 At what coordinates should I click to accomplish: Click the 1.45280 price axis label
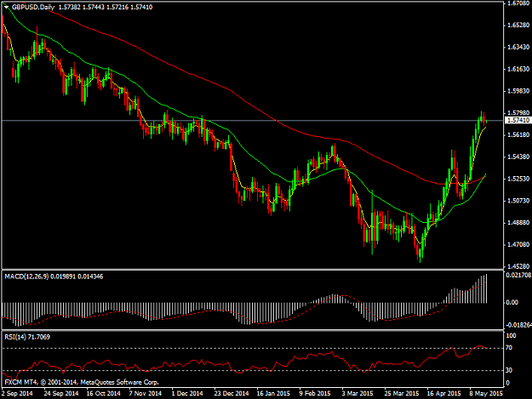click(518, 266)
